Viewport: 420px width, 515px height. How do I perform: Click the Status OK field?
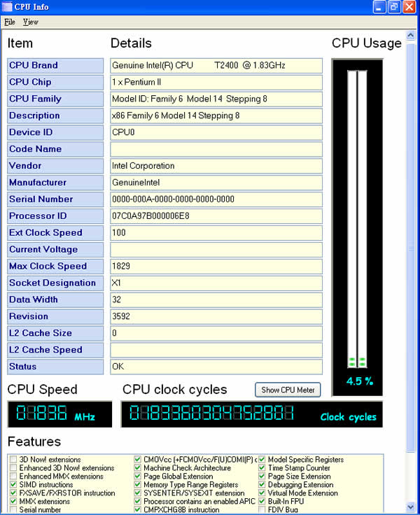tap(216, 367)
